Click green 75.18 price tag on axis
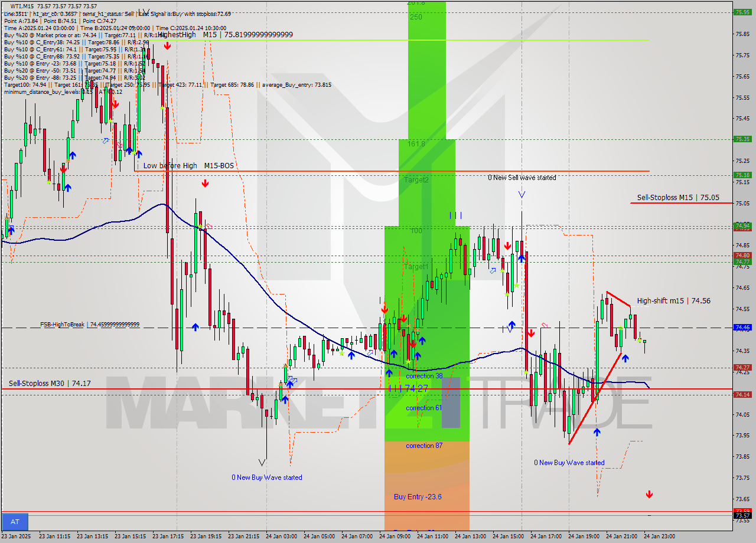Viewport: 756px width, 543px height. pos(742,175)
